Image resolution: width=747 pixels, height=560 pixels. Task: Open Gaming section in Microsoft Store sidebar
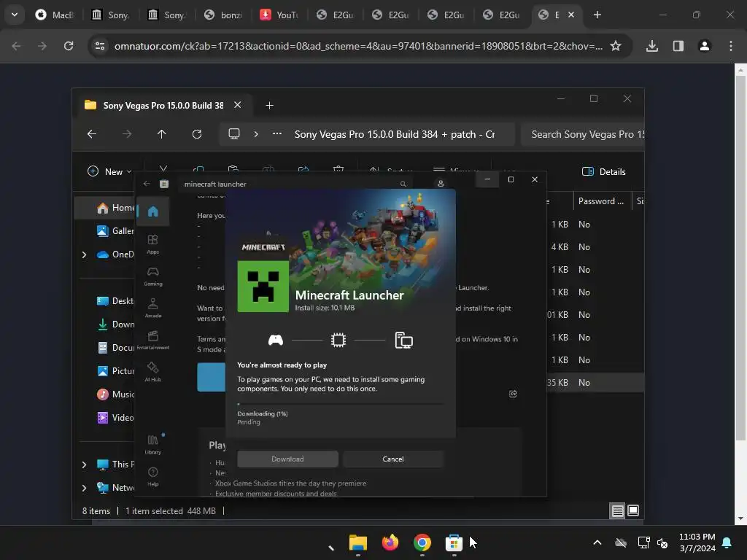[152, 276]
